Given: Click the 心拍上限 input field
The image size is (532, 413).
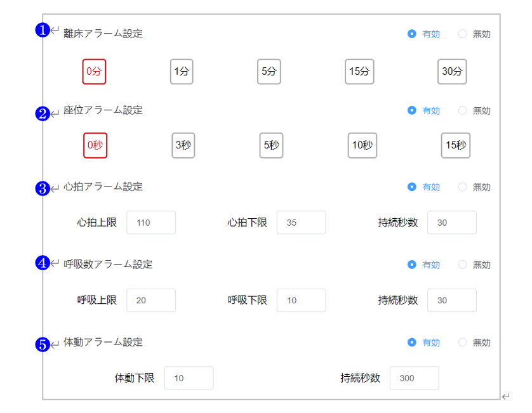Looking at the screenshot, I should (x=151, y=223).
